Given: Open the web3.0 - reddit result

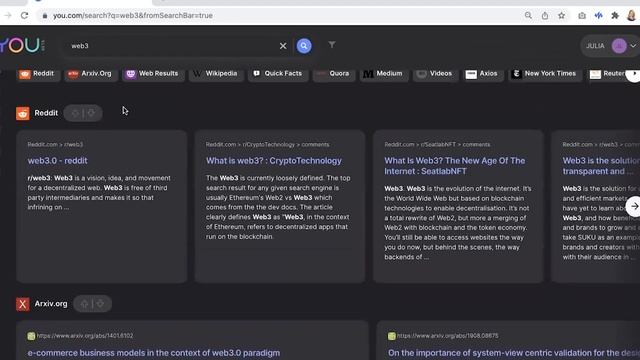Looking at the screenshot, I should [58, 161].
